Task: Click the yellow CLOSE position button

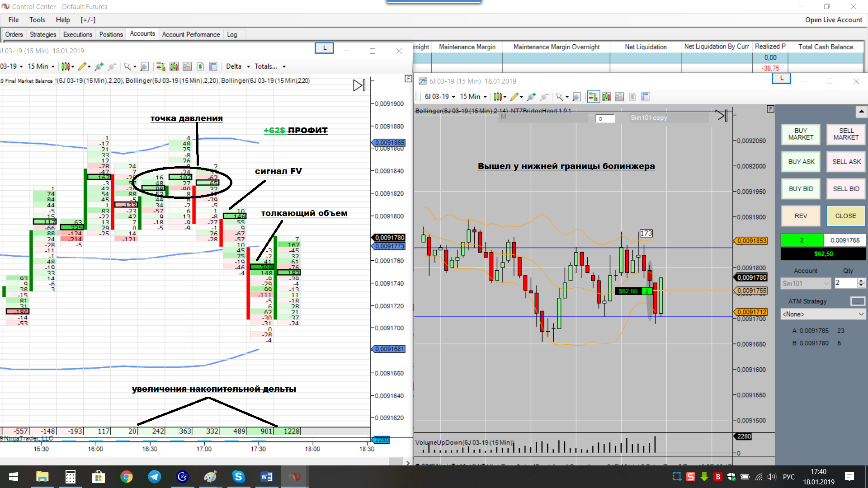Action: [845, 216]
